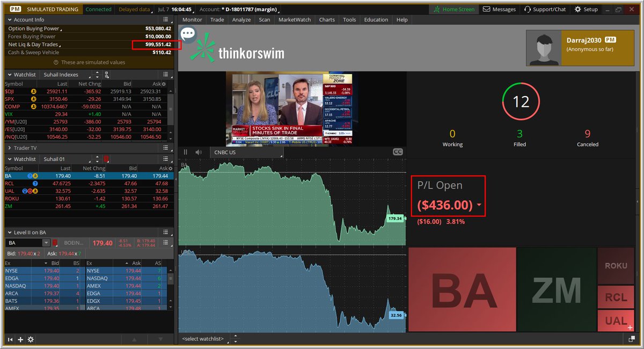Click red link icon beside Suhail 01
This screenshot has width=644, height=349.
(106, 159)
